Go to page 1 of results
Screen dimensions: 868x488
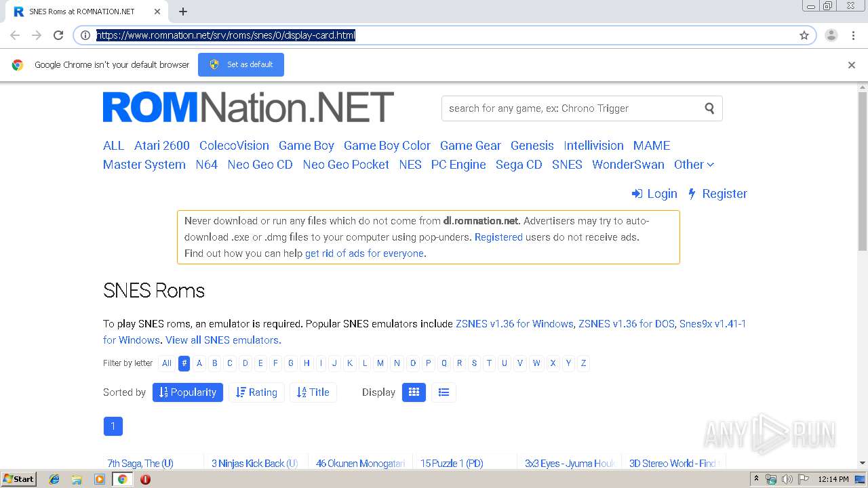pyautogui.click(x=113, y=426)
